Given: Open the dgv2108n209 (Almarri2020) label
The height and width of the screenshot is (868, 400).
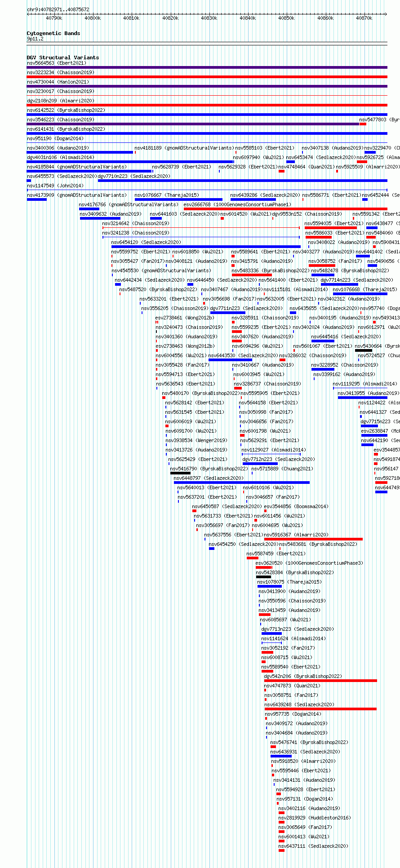Looking at the screenshot, I should tap(61, 101).
